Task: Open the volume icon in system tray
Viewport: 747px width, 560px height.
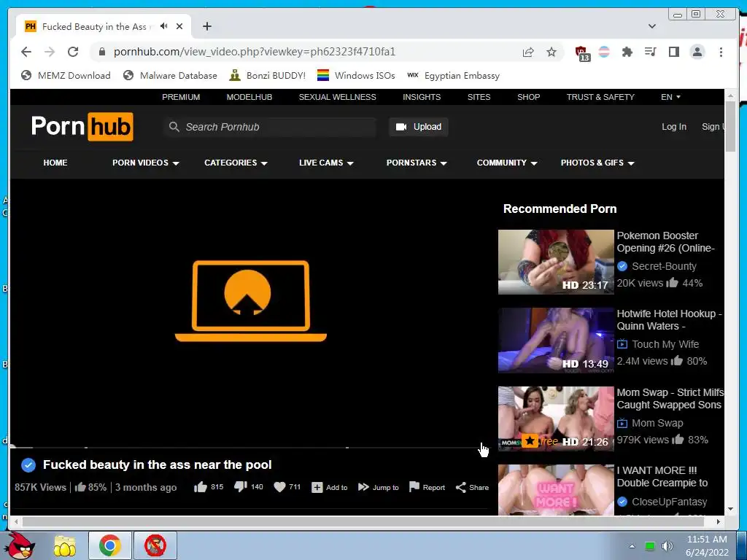Action: click(667, 545)
